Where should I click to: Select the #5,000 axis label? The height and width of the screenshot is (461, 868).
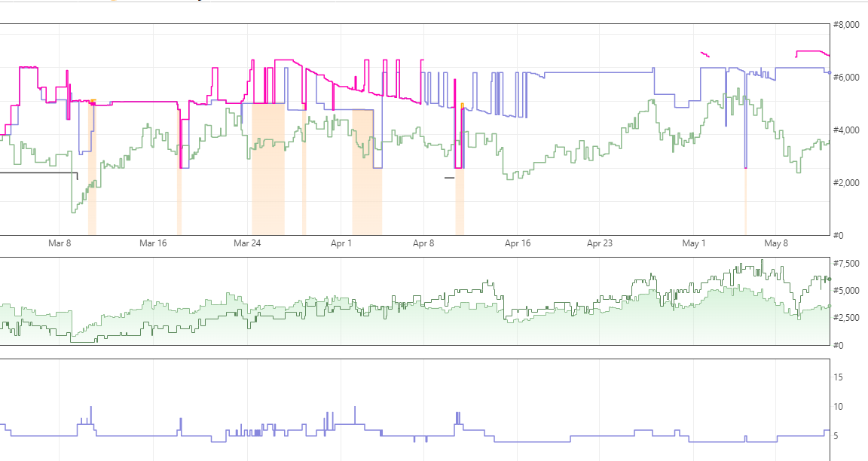(x=846, y=291)
